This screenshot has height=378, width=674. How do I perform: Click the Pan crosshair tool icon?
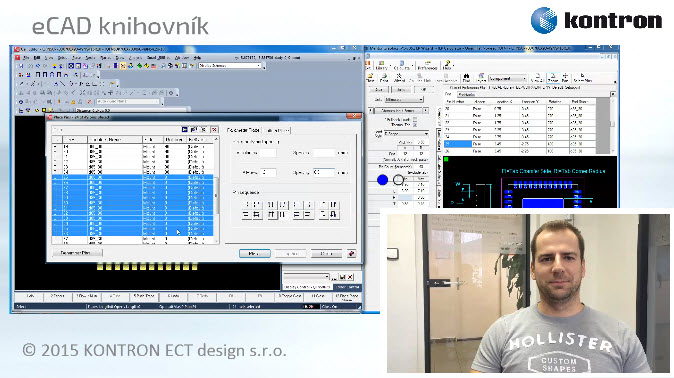[565, 78]
